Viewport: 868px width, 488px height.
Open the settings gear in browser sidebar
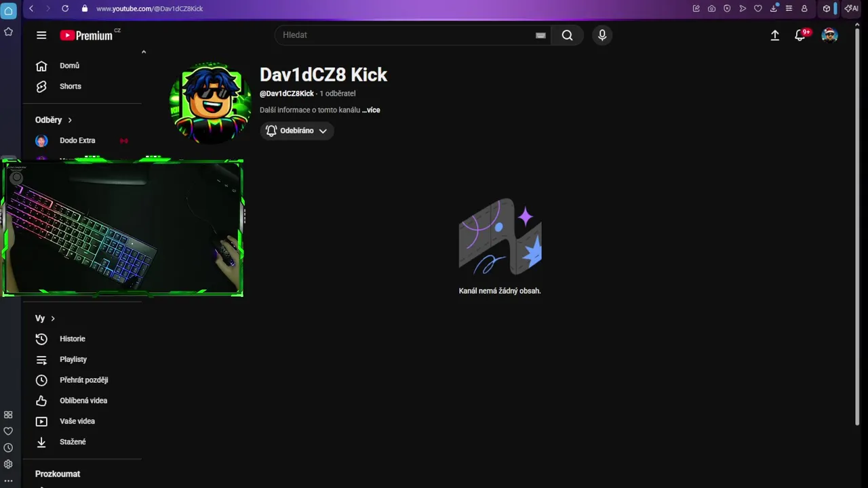8,464
